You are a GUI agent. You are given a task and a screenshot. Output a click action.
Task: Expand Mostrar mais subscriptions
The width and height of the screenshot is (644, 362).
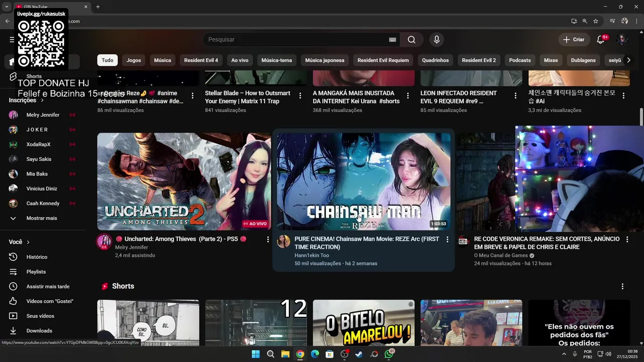click(x=42, y=218)
